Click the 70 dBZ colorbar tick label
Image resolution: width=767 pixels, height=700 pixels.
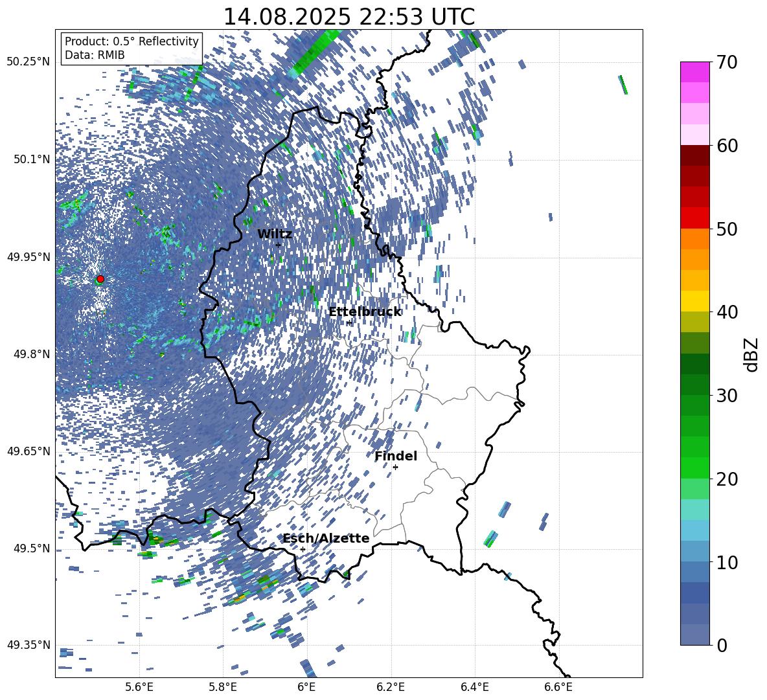727,63
